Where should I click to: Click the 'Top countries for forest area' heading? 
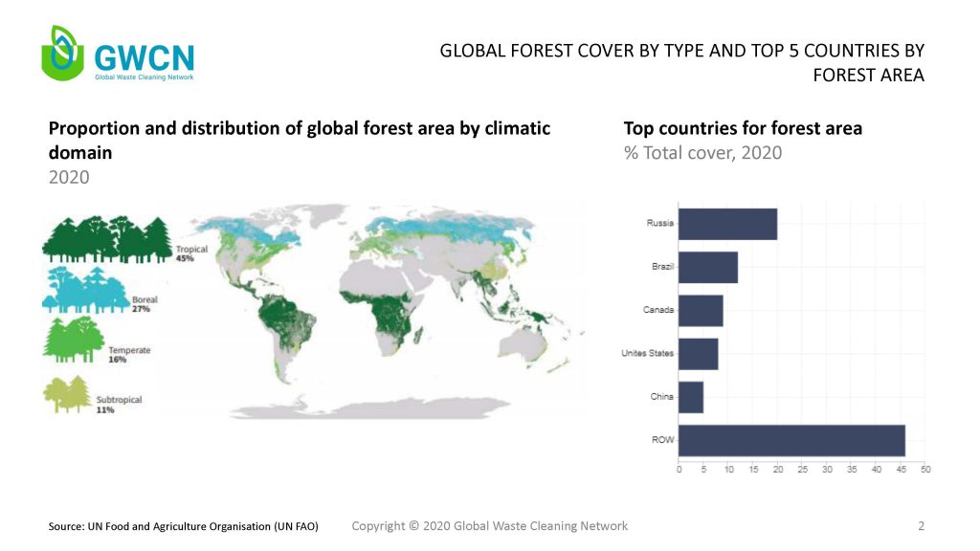(743, 128)
